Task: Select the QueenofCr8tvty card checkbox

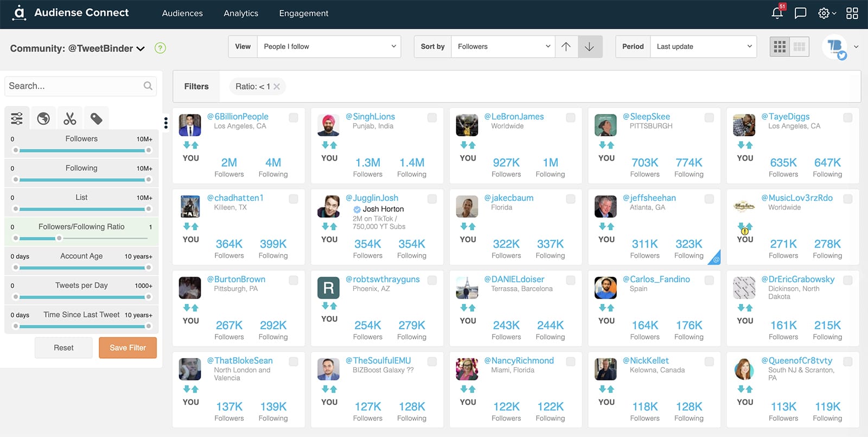Action: tap(848, 362)
